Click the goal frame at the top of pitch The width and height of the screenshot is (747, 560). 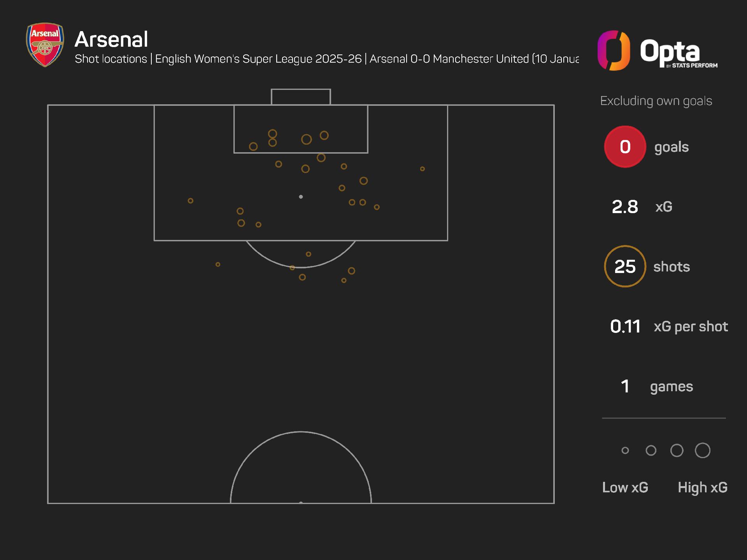pos(301,97)
